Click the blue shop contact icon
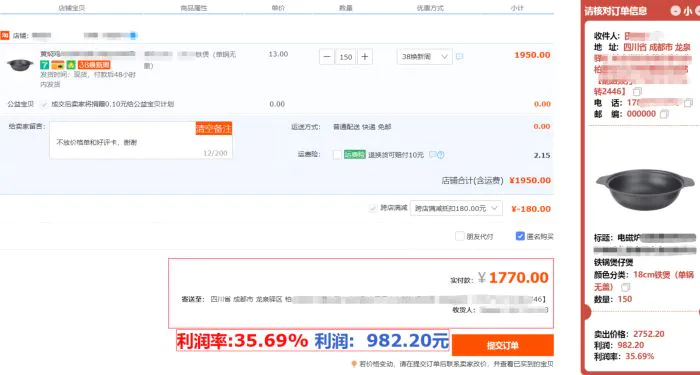Screen dimensions: 700x375 pyautogui.click(x=133, y=35)
